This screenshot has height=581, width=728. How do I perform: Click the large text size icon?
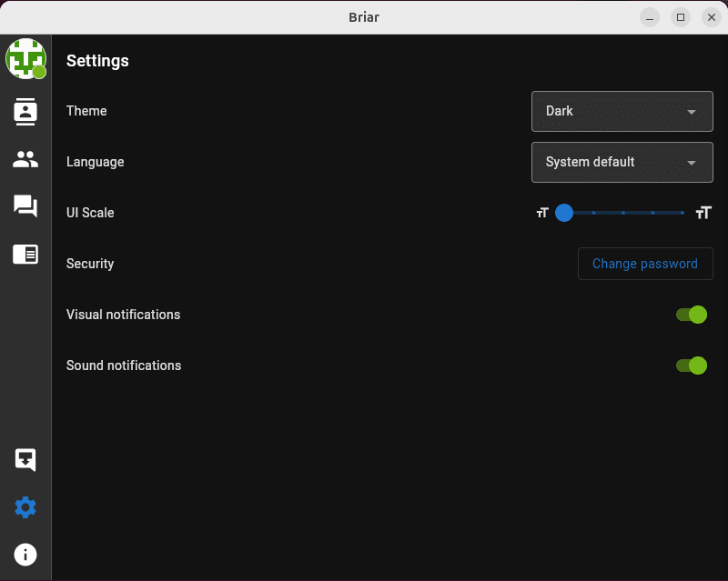(x=703, y=213)
